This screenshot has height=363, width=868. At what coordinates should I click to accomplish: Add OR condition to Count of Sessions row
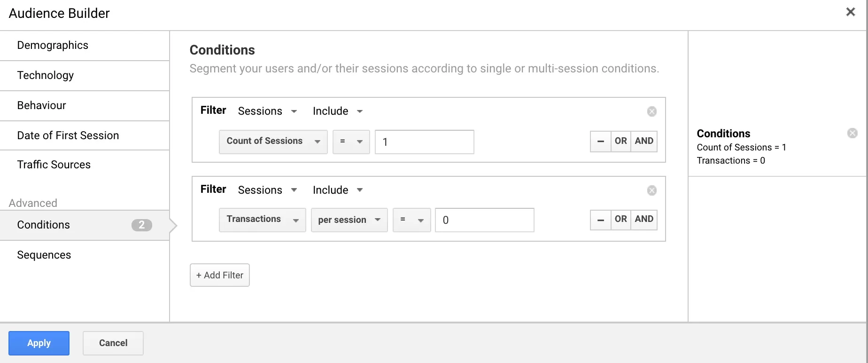tap(620, 141)
